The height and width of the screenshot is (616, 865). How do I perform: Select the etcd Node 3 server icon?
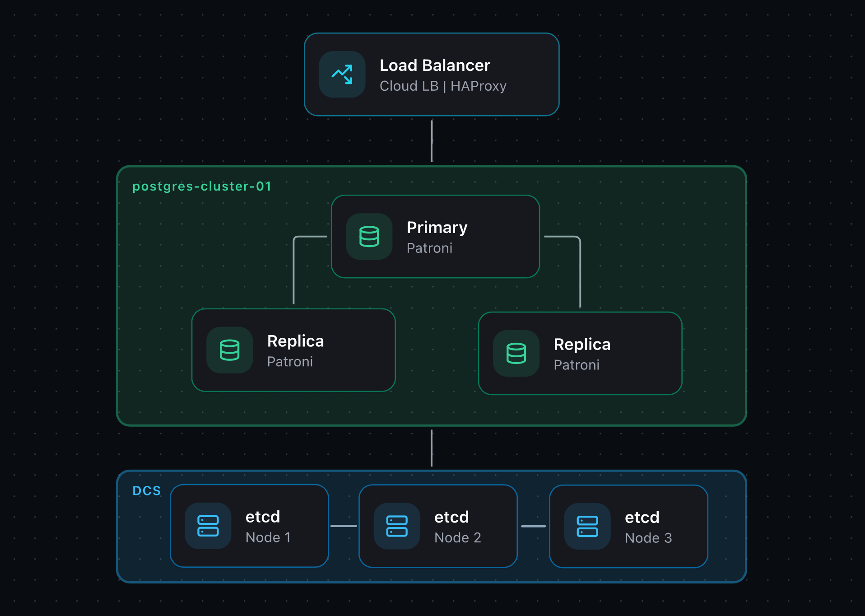click(587, 527)
